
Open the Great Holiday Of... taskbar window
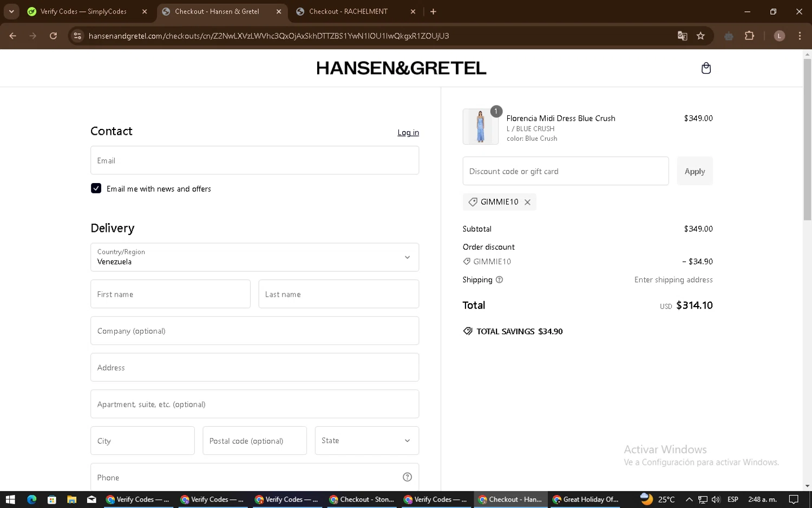point(585,499)
